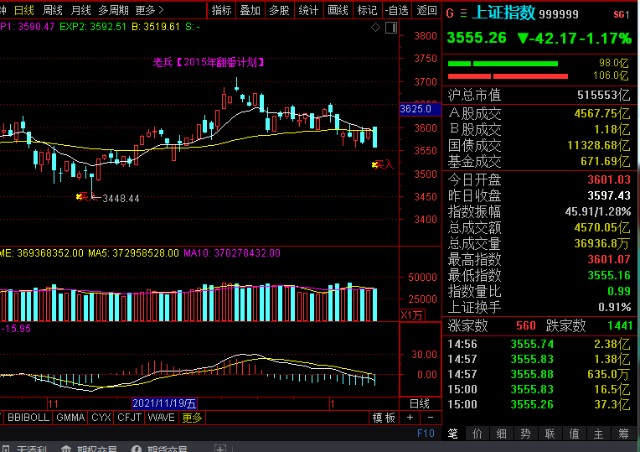The image size is (640, 452).
Task: Click the 买入 signal marker near 3448.44
Action: 86,197
